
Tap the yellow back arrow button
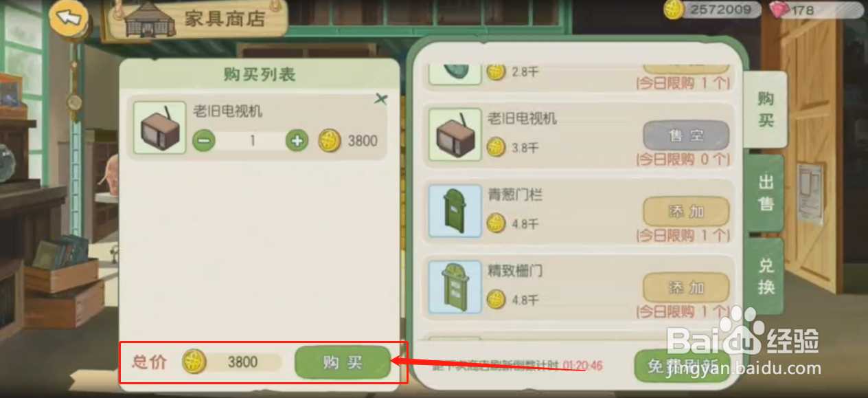point(70,19)
